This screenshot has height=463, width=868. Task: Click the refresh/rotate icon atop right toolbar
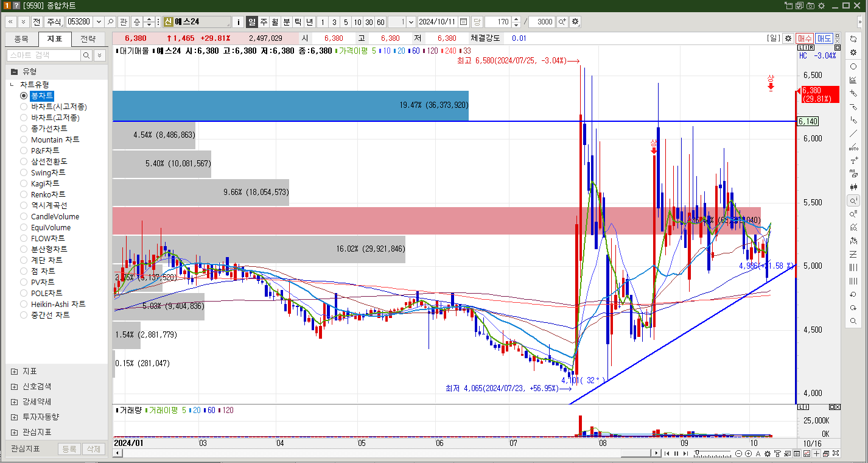tap(853, 39)
